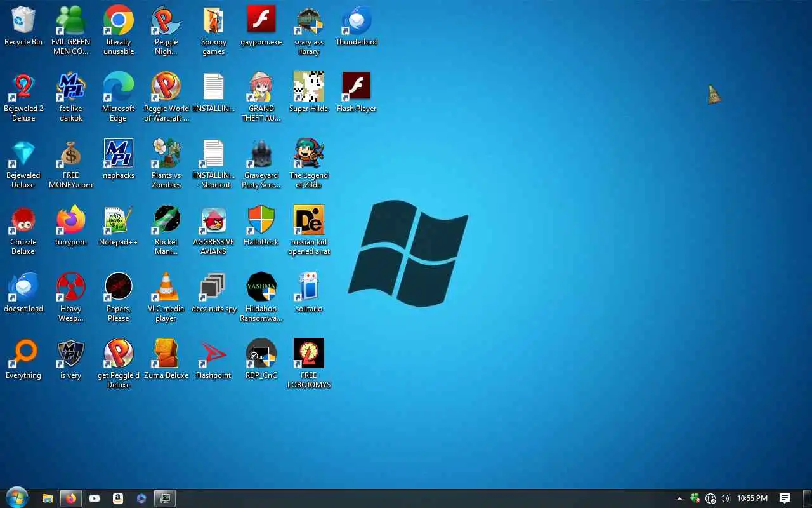Launch the EVIL GREEN MEN CO... messenger shortcut
812x508 pixels.
tap(71, 30)
